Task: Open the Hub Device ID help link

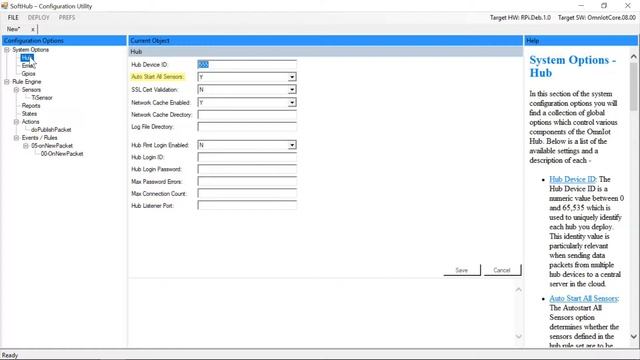Action: point(572,179)
